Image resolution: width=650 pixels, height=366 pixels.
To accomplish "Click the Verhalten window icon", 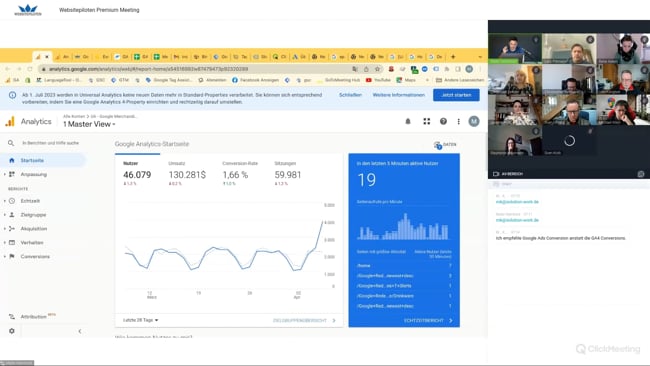I will click(12, 242).
